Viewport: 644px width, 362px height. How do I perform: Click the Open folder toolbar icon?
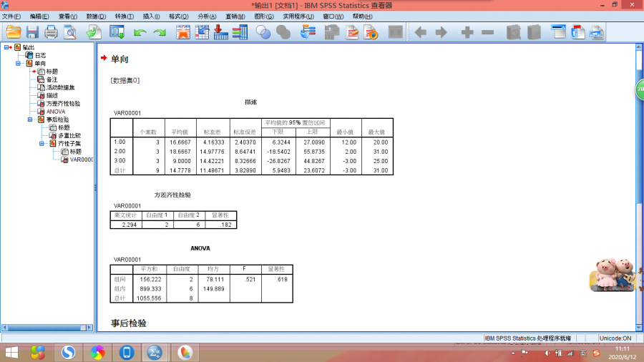[13, 32]
